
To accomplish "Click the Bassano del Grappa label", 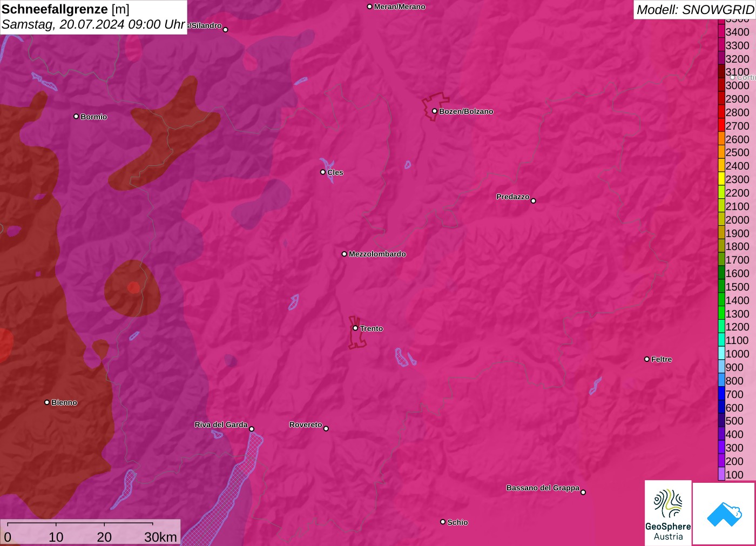I will (x=543, y=488).
